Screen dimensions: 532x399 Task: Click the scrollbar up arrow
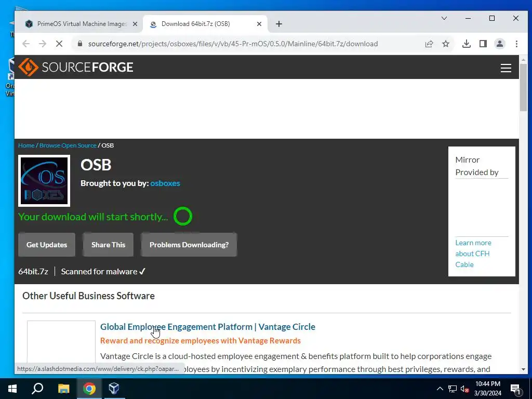click(x=523, y=59)
